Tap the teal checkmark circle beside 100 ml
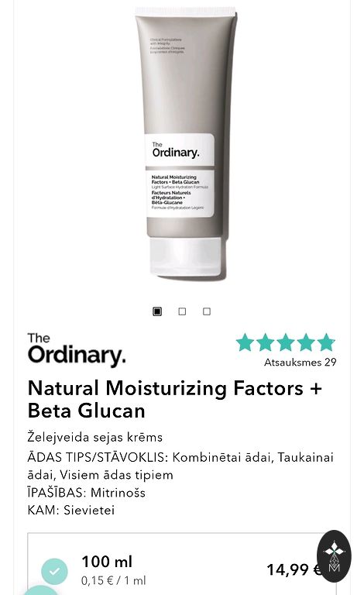Screen dimensions: 364x595 pos(54,571)
